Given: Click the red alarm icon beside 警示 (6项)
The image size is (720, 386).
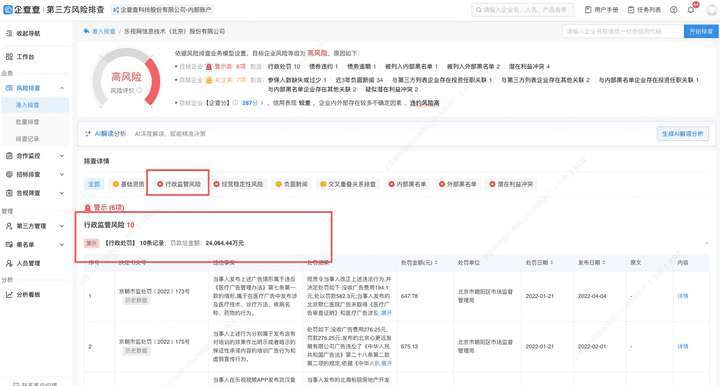Looking at the screenshot, I should click(x=88, y=208).
